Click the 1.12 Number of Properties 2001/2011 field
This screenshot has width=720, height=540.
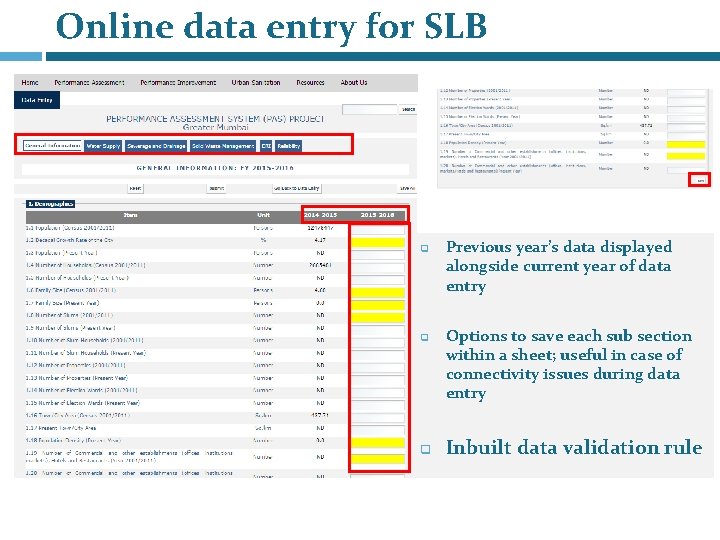pyautogui.click(x=377, y=367)
